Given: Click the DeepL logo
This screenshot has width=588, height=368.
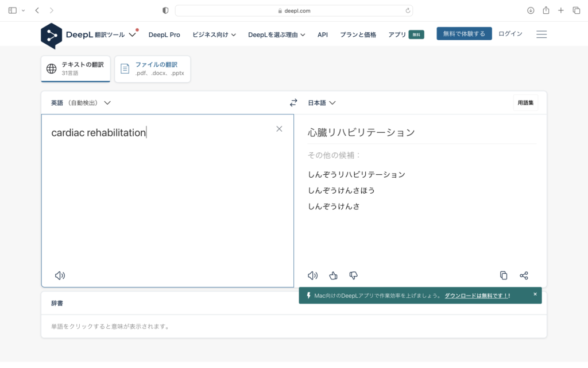Looking at the screenshot, I should [52, 36].
